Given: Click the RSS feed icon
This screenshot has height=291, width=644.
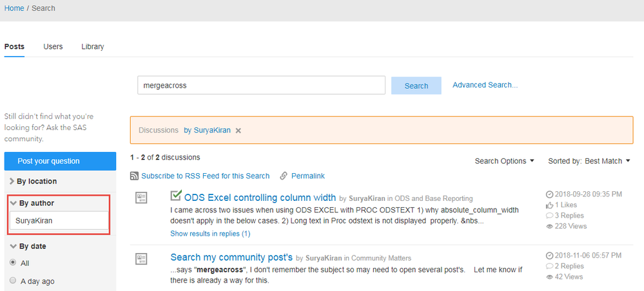Looking at the screenshot, I should coord(135,176).
